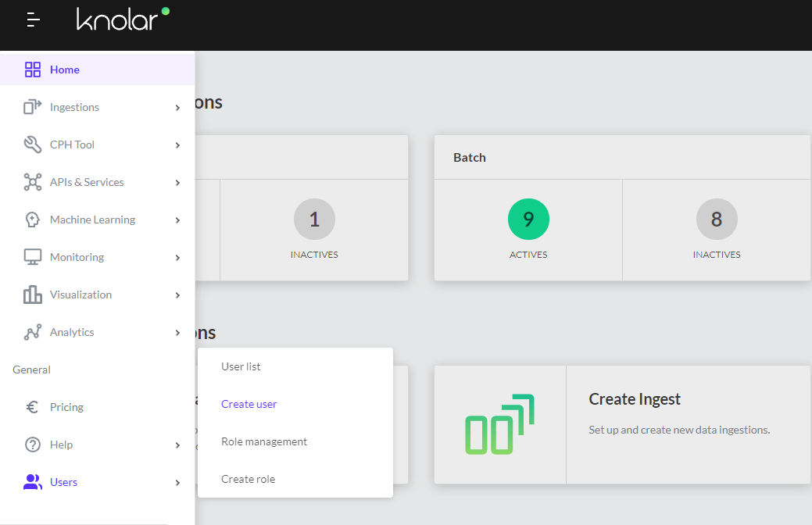Open Role management submenu entry
Image resolution: width=812 pixels, height=525 pixels.
[x=264, y=441]
